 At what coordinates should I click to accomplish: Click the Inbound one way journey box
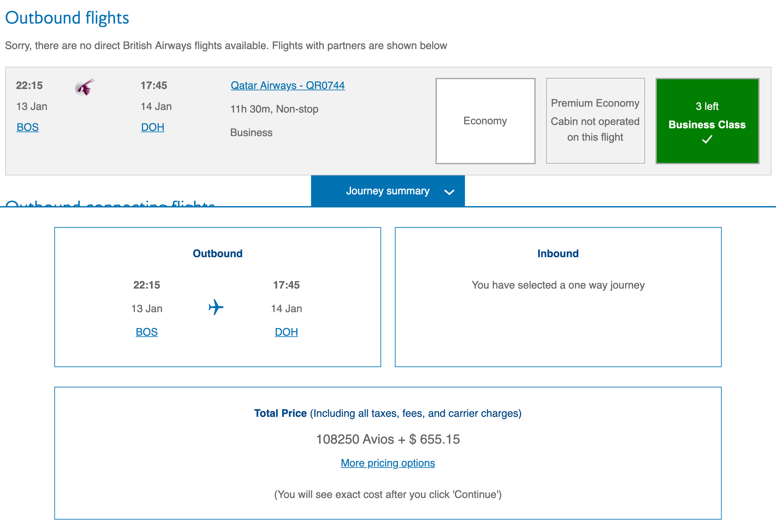pyautogui.click(x=558, y=297)
